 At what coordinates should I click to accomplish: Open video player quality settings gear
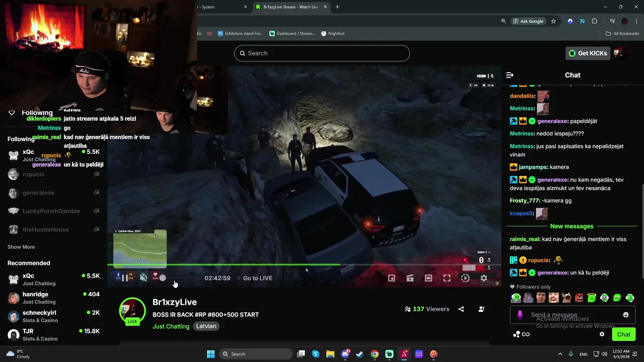pos(484,278)
